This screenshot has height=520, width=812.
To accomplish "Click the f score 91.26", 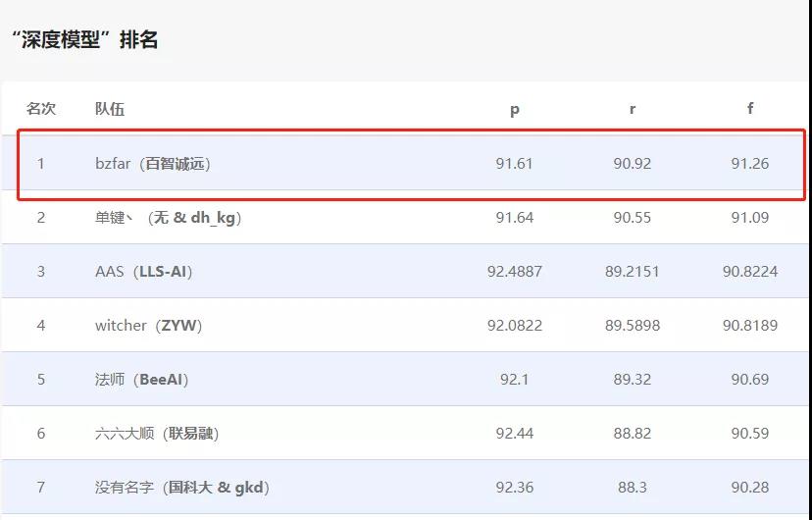I will (750, 164).
